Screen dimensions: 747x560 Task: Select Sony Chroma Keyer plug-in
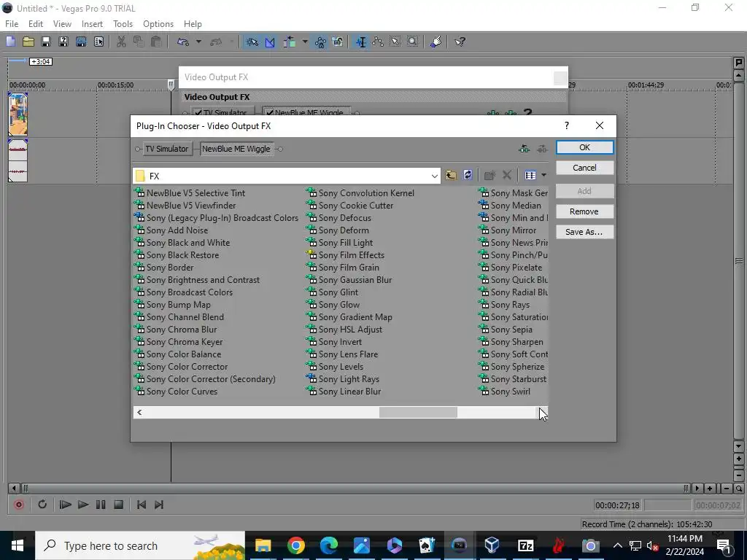(179, 342)
